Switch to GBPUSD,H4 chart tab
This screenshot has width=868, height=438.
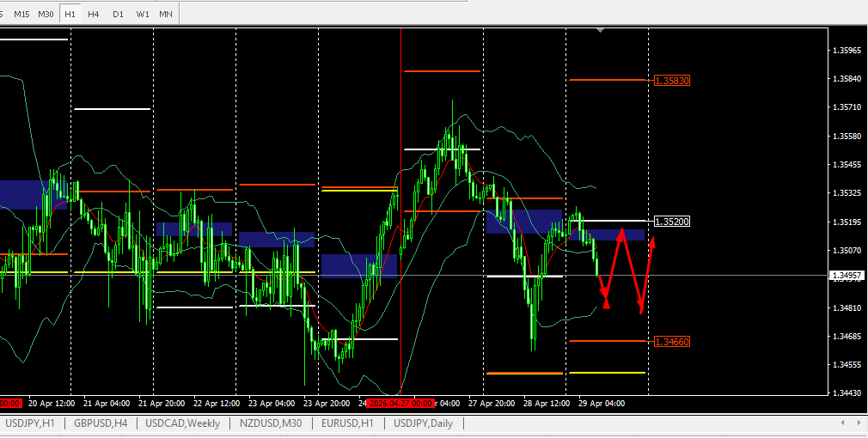coord(101,423)
